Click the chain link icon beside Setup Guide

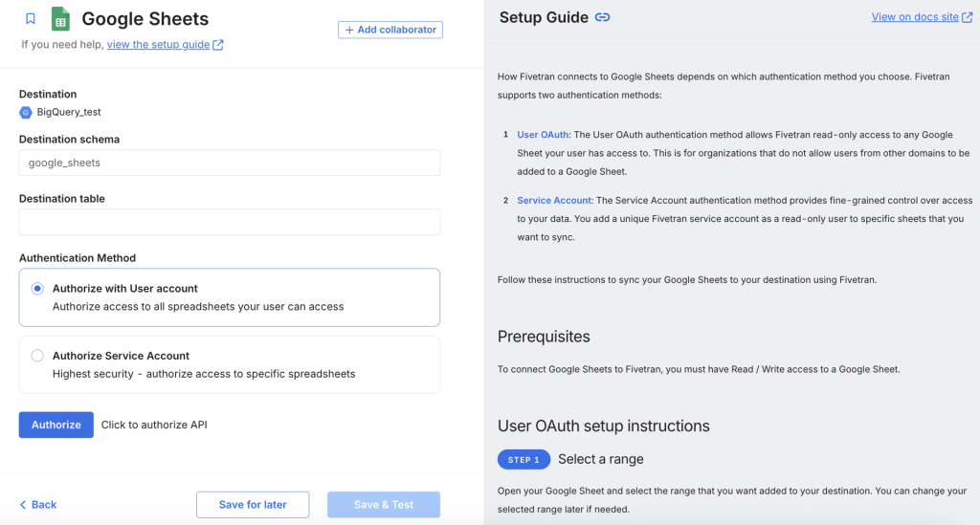[603, 17]
